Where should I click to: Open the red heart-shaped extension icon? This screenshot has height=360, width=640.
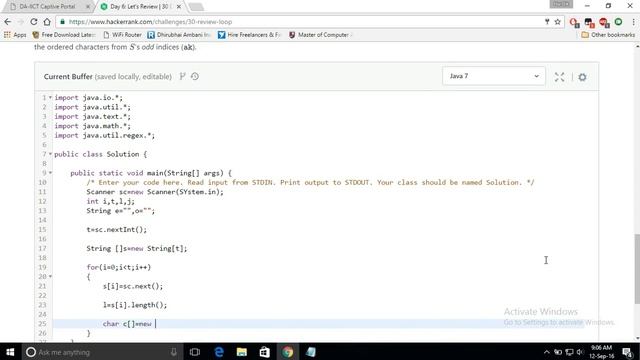(x=604, y=22)
